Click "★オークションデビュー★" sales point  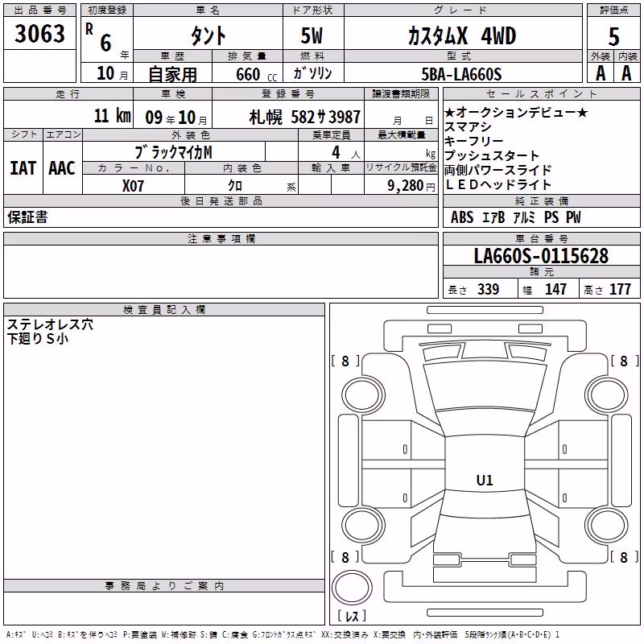click(x=516, y=112)
